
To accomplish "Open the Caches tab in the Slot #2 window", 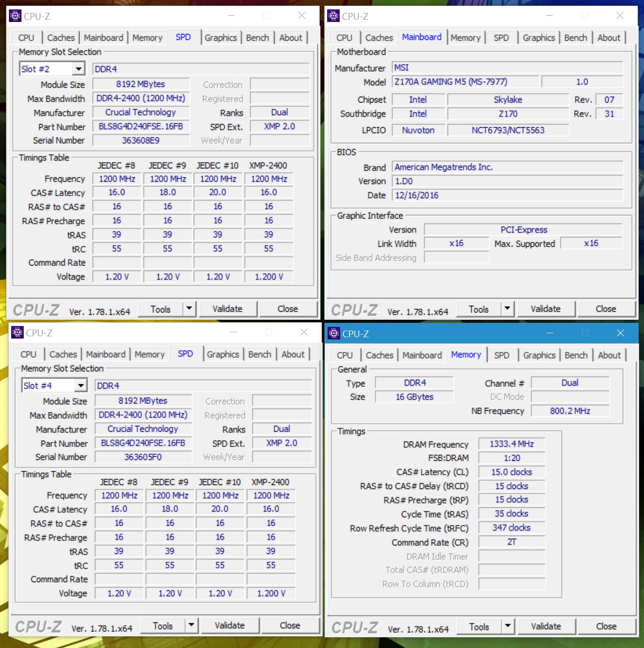I will (x=61, y=38).
